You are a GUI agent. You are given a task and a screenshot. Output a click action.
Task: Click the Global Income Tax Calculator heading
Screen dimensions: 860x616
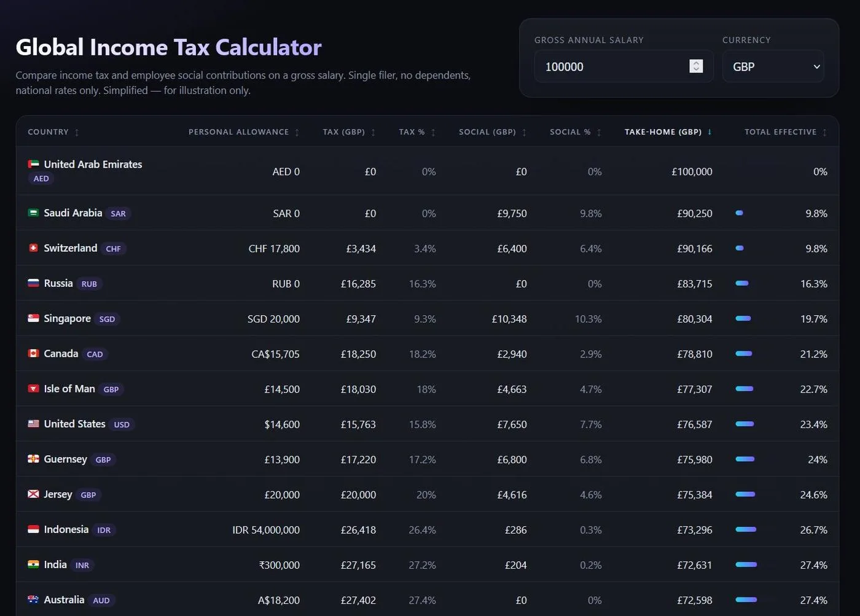point(168,47)
